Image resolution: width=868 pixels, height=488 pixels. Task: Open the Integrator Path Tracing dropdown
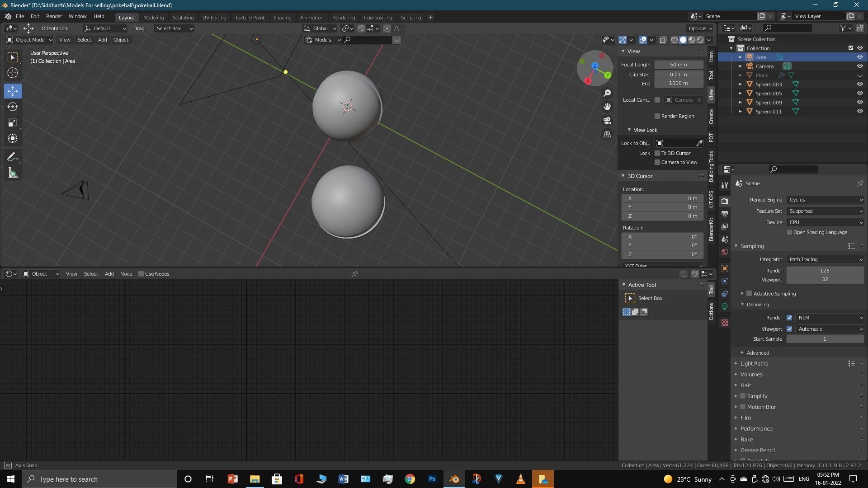(x=826, y=259)
